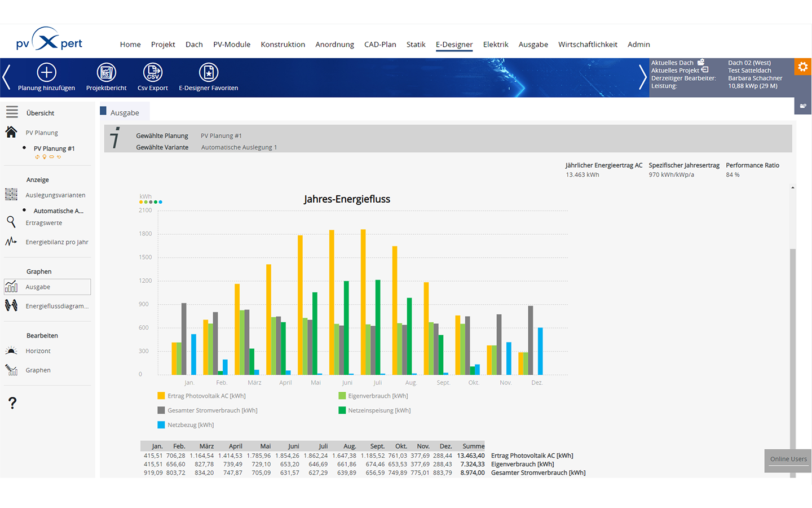The width and height of the screenshot is (812, 508).
Task: Open the hamburger menu next to Übersicht
Action: [x=12, y=112]
